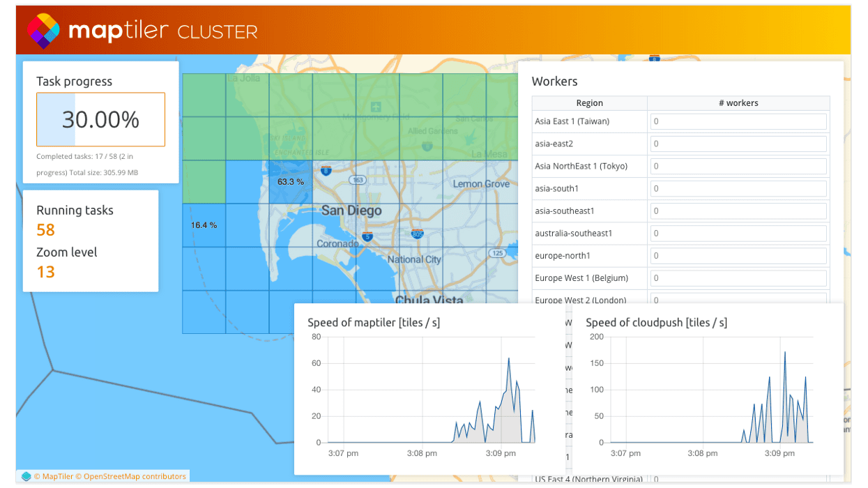Viewport: 868px width, 488px height.
Task: Click the teal MapTiler attribution icon bottom left
Action: [26, 476]
